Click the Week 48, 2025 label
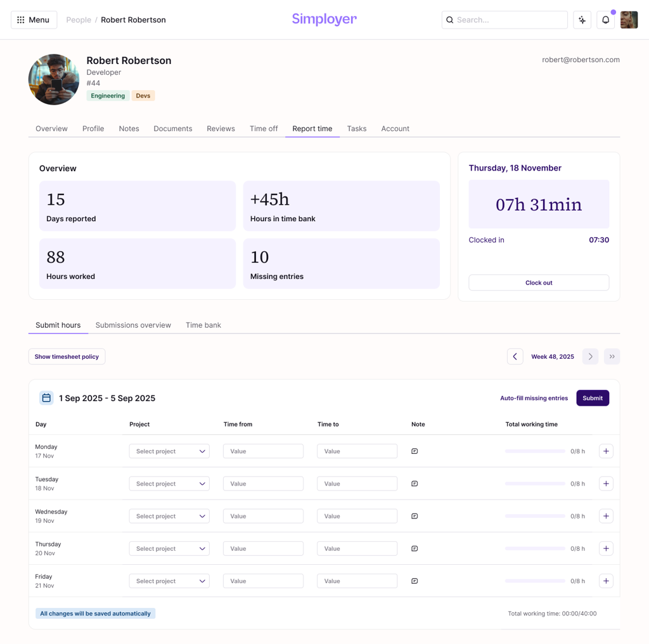649x644 pixels. [x=553, y=356]
